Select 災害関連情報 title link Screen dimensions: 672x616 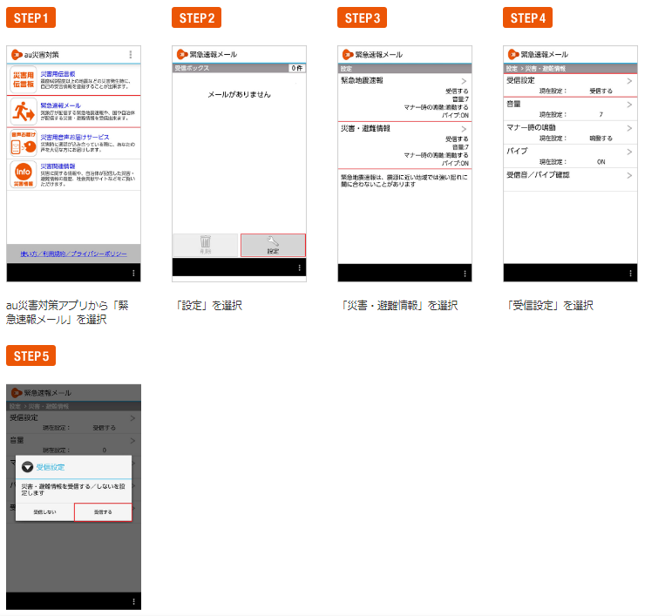[x=58, y=166]
